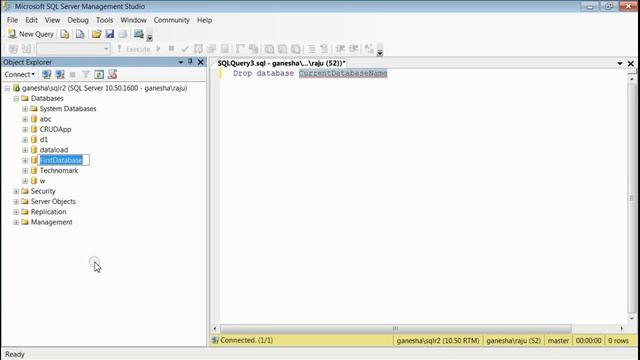The width and height of the screenshot is (640, 360).
Task: Click the Uncomment selected lines icon
Action: [x=324, y=49]
